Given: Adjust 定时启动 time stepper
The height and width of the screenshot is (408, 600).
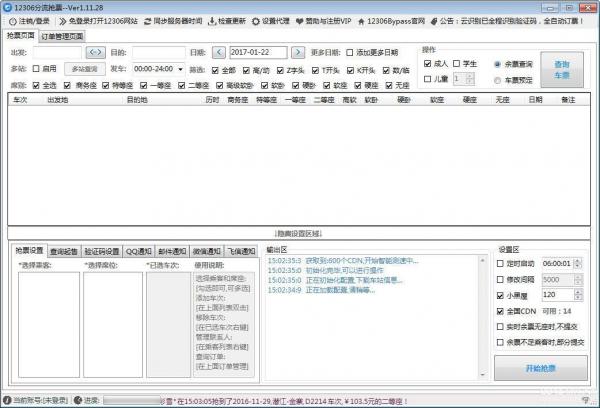Looking at the screenshot, I should pos(578,263).
